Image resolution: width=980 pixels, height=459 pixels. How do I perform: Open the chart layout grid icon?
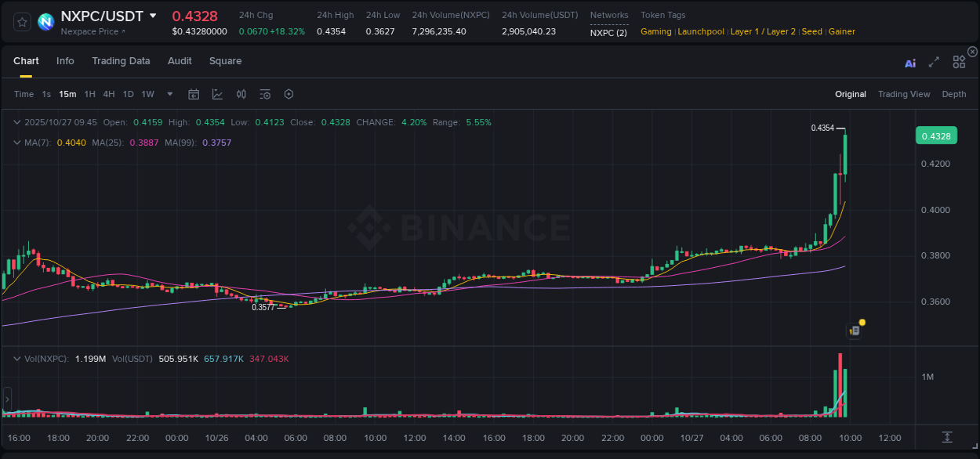958,61
